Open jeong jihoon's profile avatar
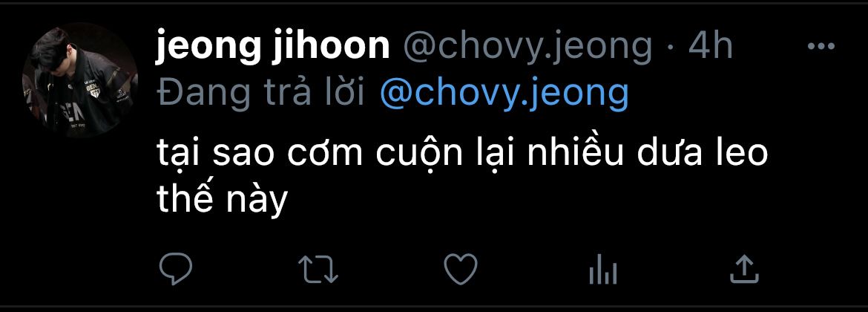The height and width of the screenshot is (312, 868). [79, 79]
